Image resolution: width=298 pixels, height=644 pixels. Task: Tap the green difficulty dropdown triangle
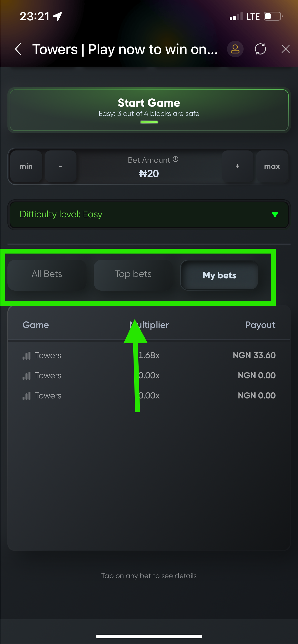(x=275, y=214)
